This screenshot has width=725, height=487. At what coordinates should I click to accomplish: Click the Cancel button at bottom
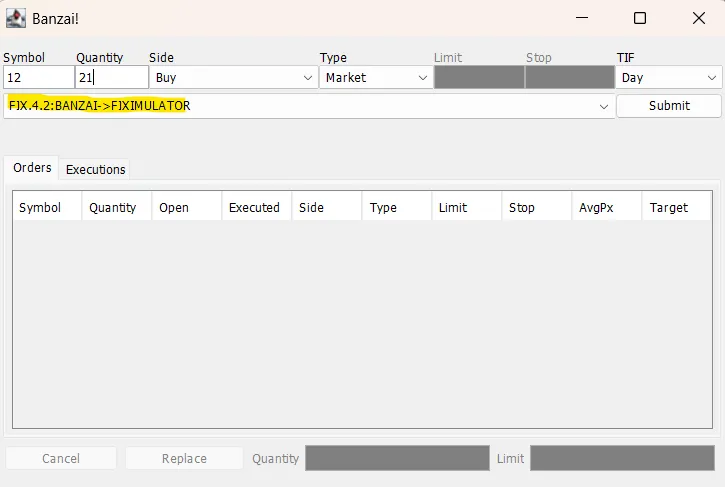(61, 458)
